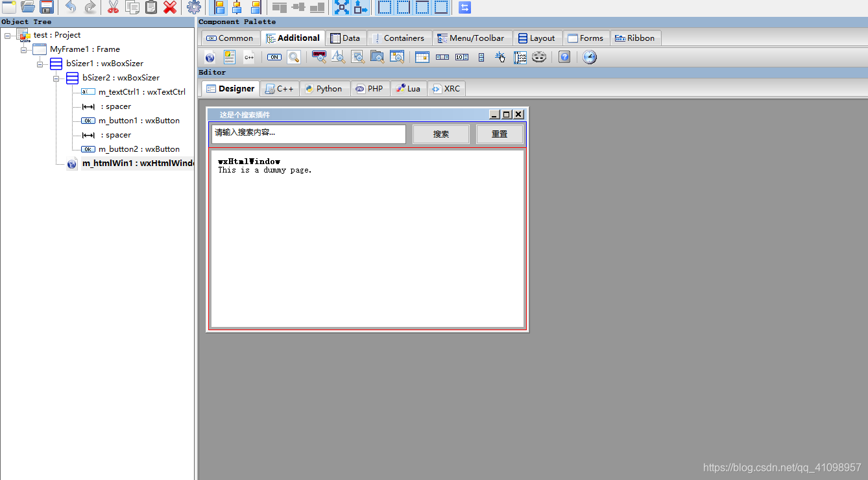Viewport: 868px width, 480px height.
Task: Add a wxSpinCtrl using the 10 spinner icon
Action: point(461,57)
